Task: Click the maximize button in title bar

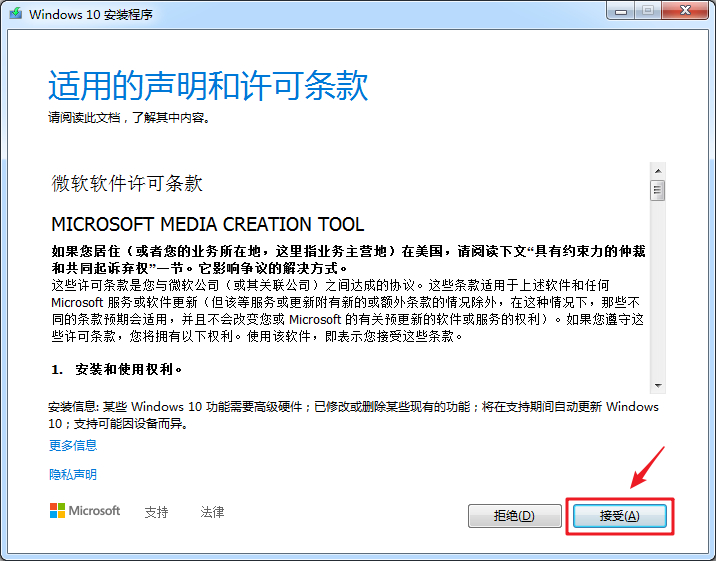Action: coord(647,10)
